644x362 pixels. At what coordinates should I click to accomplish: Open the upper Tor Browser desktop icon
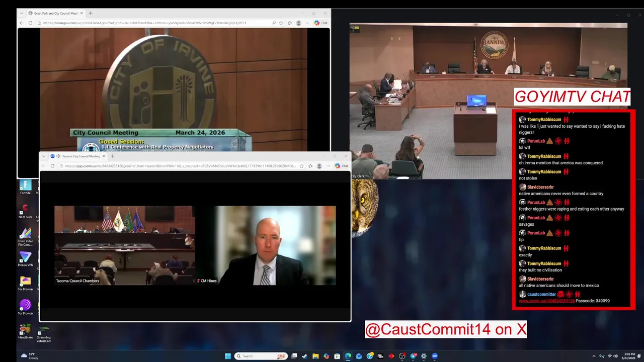coord(25,283)
